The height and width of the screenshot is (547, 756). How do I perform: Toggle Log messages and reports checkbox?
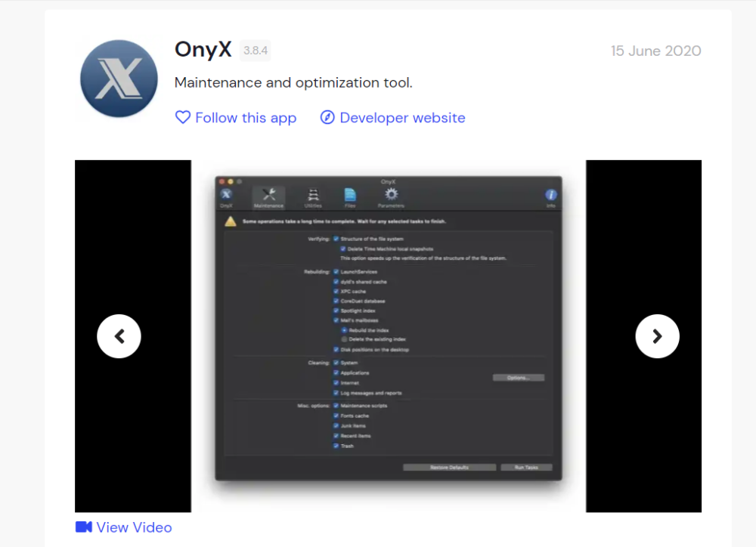click(x=336, y=393)
